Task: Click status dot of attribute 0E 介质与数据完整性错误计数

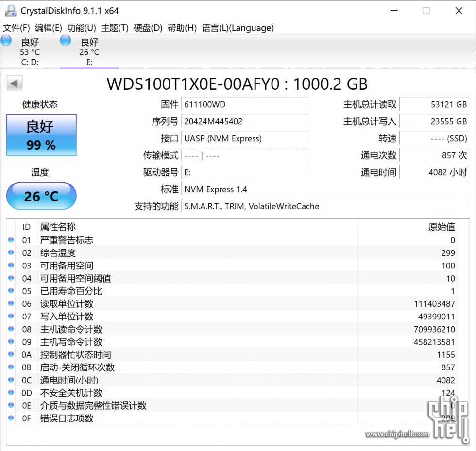Action: tap(11, 405)
